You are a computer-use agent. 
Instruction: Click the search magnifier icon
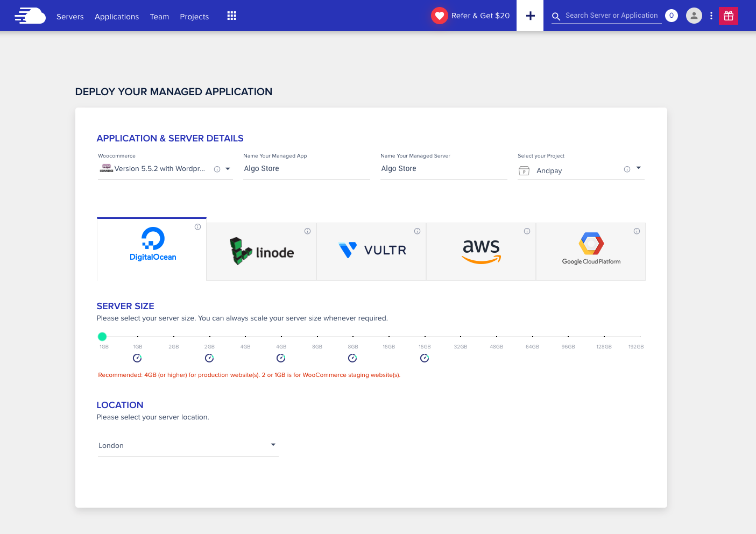(x=556, y=16)
